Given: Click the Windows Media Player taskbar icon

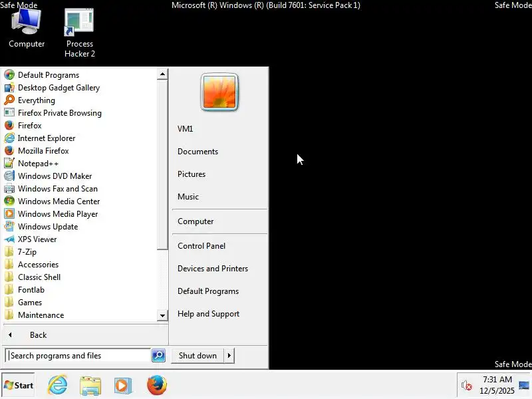Looking at the screenshot, I should coord(123,386).
